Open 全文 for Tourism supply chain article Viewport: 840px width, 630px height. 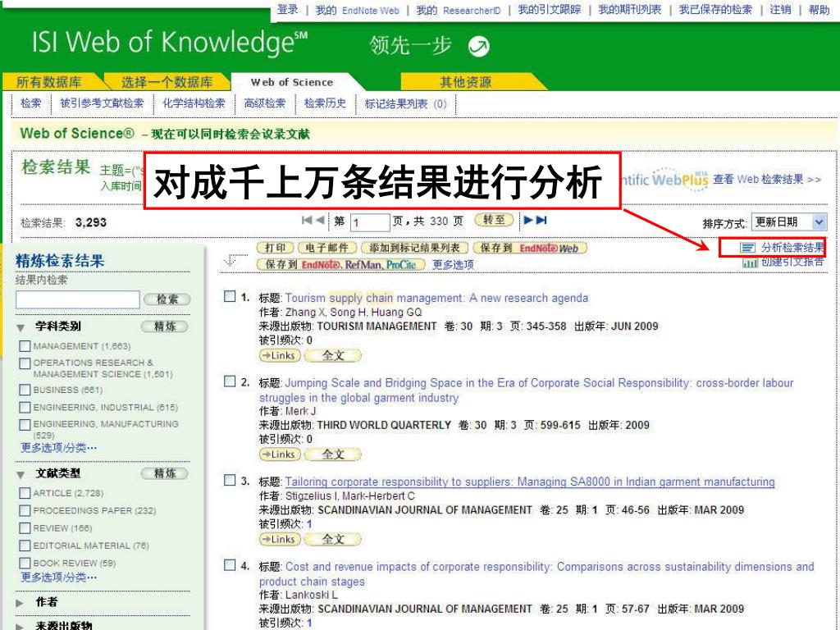point(333,356)
